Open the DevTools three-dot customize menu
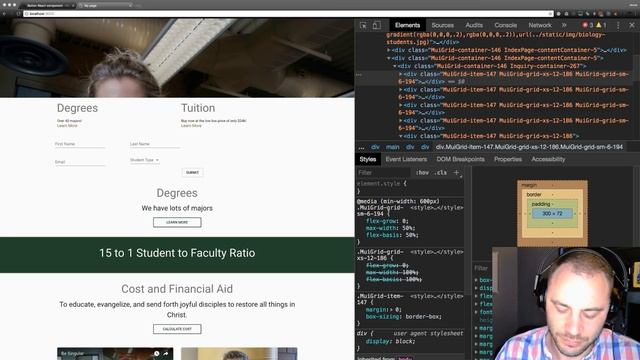 618,25
